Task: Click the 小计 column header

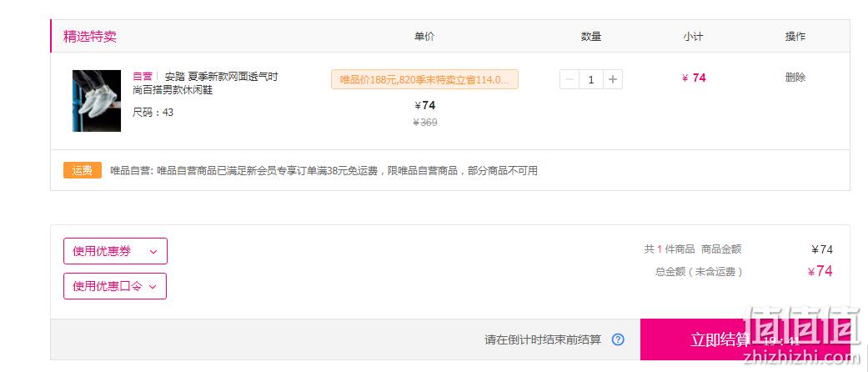Action: pyautogui.click(x=693, y=37)
